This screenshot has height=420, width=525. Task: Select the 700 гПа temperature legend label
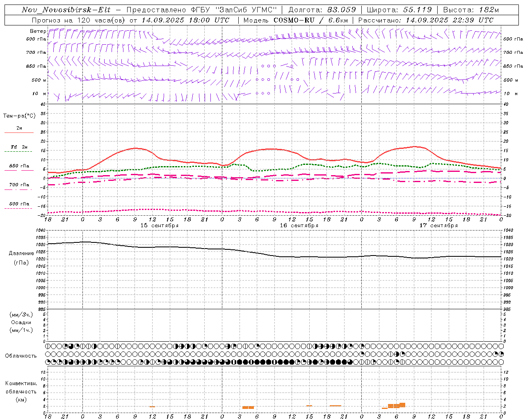coord(19,185)
